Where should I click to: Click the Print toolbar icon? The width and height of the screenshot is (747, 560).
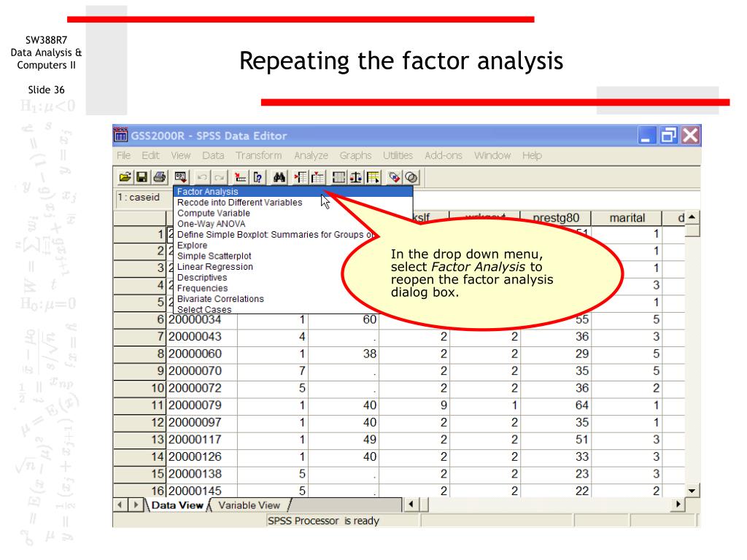click(x=160, y=178)
